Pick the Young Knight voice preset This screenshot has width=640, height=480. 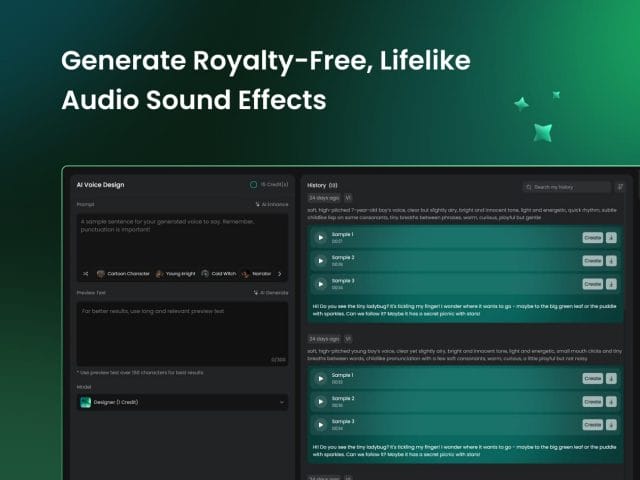point(176,273)
